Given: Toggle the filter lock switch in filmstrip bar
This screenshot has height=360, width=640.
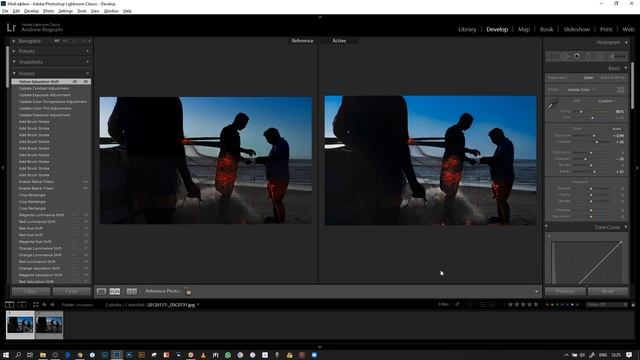Looking at the screenshot, I should coord(633,304).
